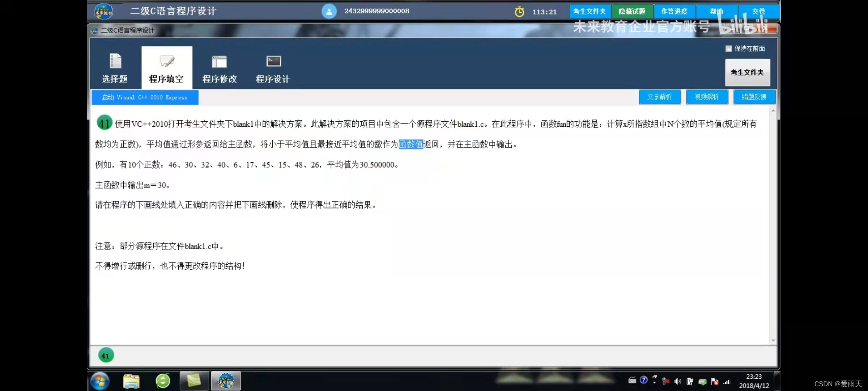Screen dimensions: 868x391
Task: Click the 二级C语言程序设计 window title text
Action: [x=128, y=30]
